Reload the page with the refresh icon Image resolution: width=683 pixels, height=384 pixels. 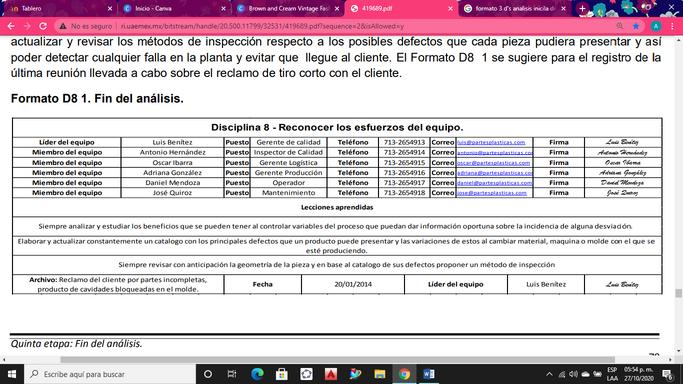coord(43,26)
